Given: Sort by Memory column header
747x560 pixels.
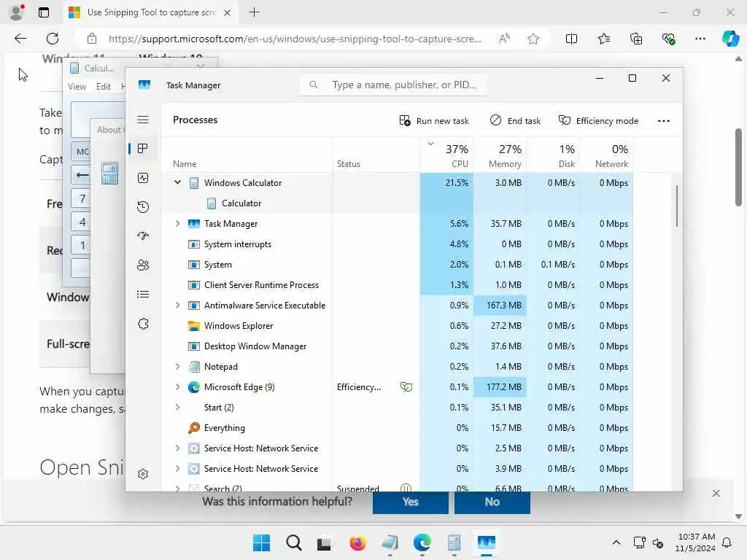Looking at the screenshot, I should 500,155.
